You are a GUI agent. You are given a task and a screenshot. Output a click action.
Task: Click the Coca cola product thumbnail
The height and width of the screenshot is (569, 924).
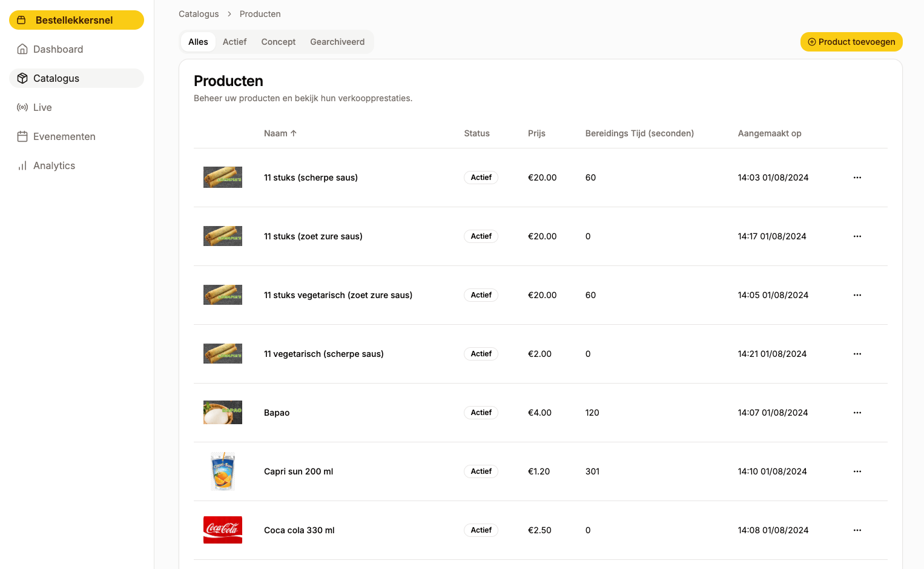[222, 530]
